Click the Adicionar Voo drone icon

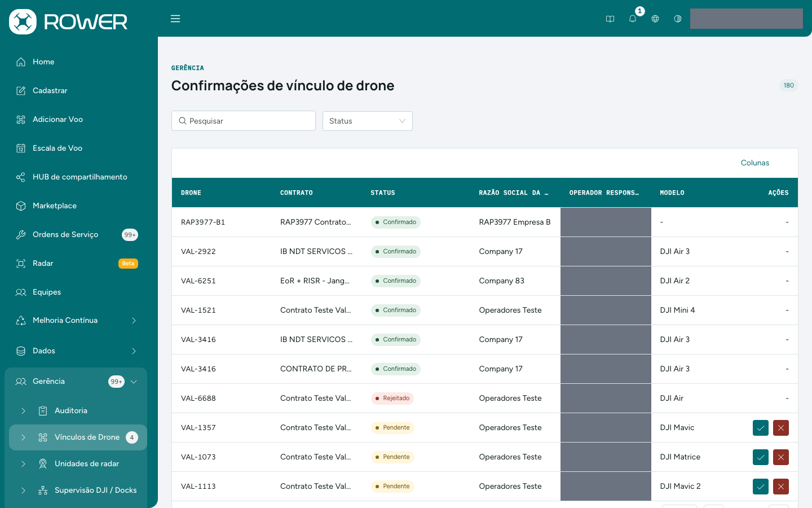click(x=21, y=119)
